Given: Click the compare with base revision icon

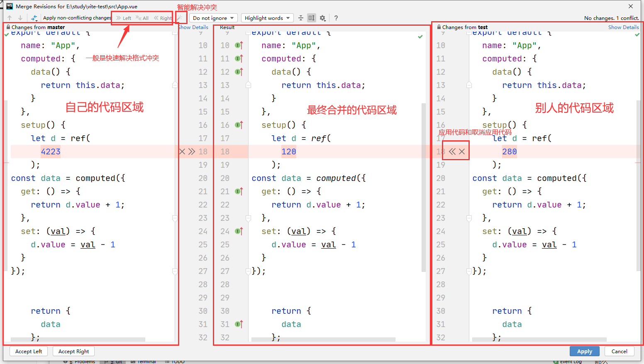Looking at the screenshot, I should click(x=34, y=18).
